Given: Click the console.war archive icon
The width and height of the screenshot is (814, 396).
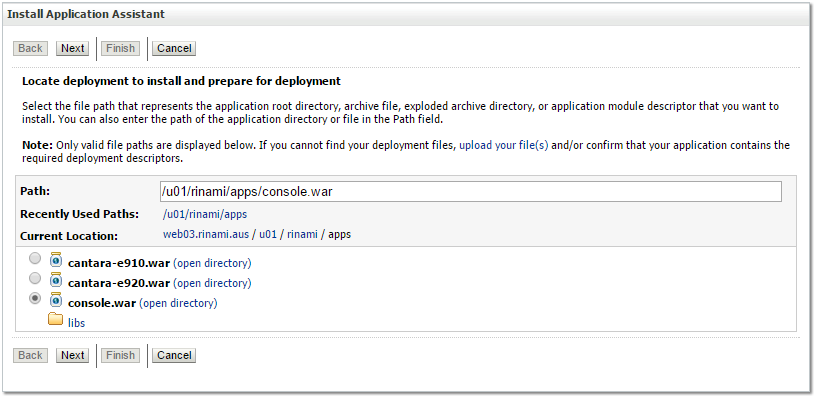Looking at the screenshot, I should [56, 300].
